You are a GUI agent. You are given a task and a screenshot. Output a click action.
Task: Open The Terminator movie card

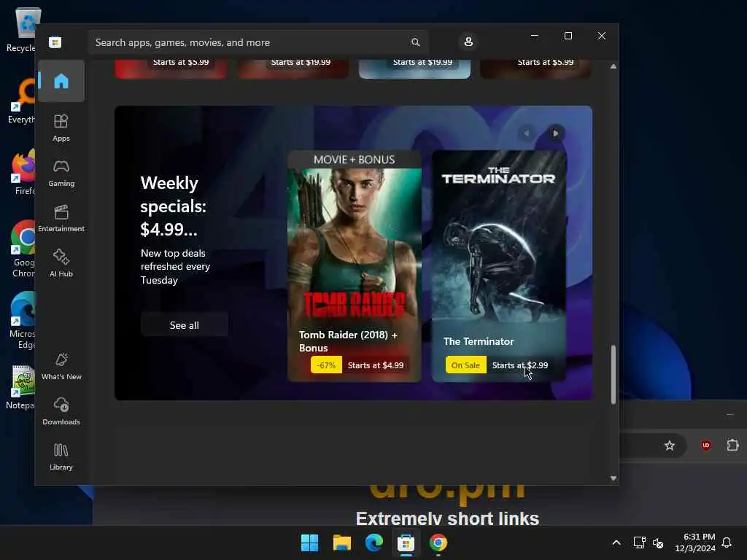[499, 265]
